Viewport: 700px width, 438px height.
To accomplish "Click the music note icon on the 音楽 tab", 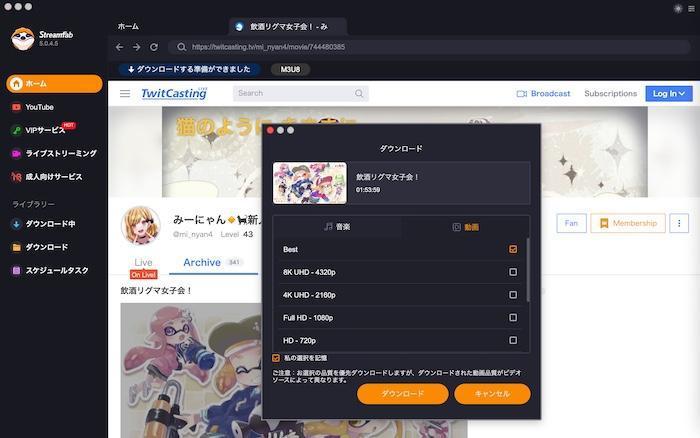I will click(x=328, y=227).
